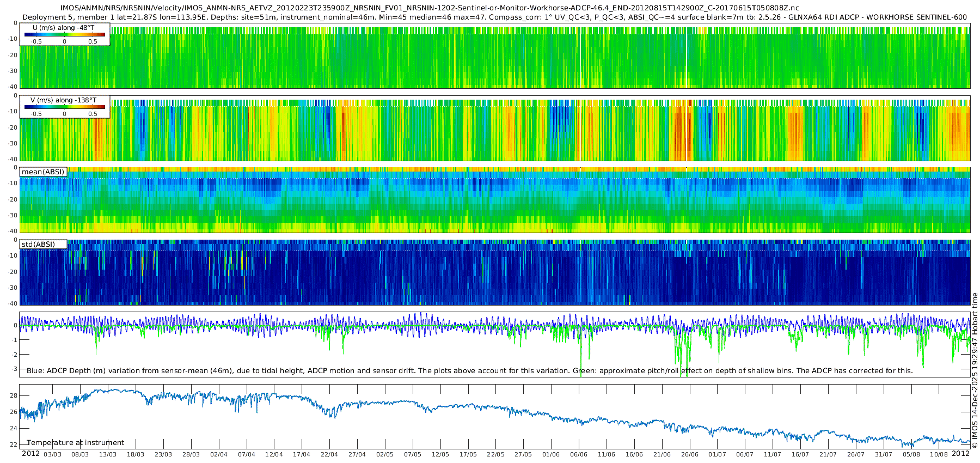Click the 03/03 date tick label
The height and width of the screenshot is (463, 980).
coord(52,454)
